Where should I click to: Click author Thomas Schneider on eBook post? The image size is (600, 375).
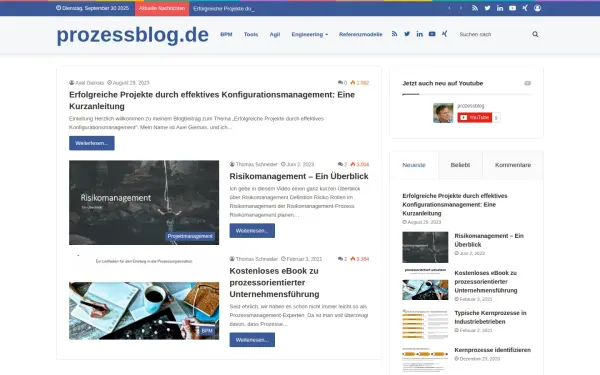(256, 259)
